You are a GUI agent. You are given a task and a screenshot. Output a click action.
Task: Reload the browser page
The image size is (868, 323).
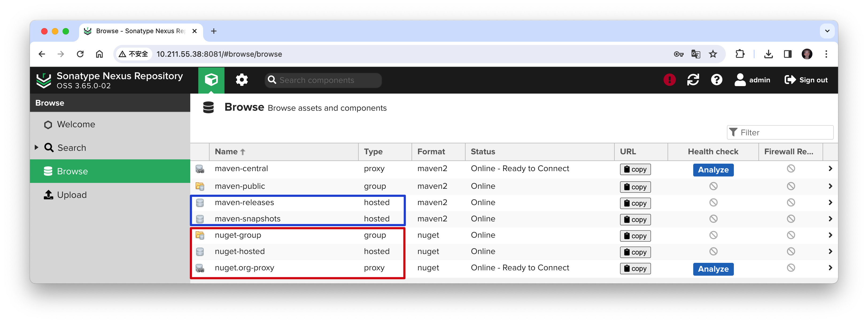[x=80, y=54]
